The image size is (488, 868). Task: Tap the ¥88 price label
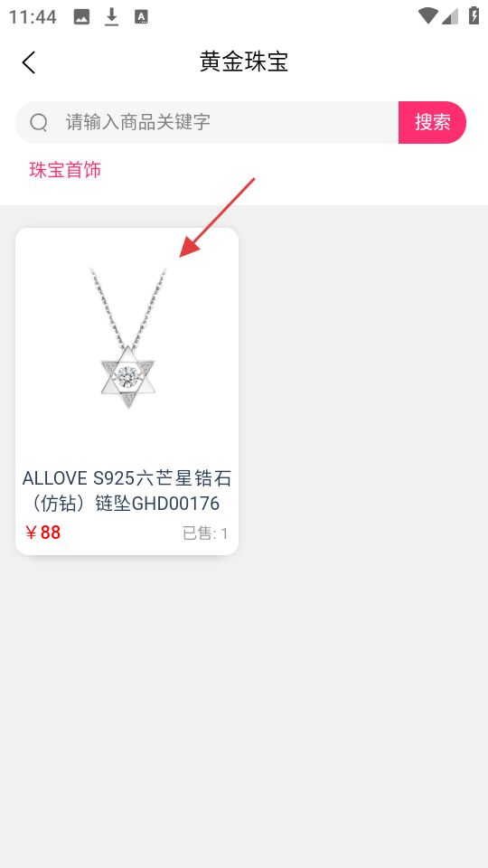pos(42,533)
